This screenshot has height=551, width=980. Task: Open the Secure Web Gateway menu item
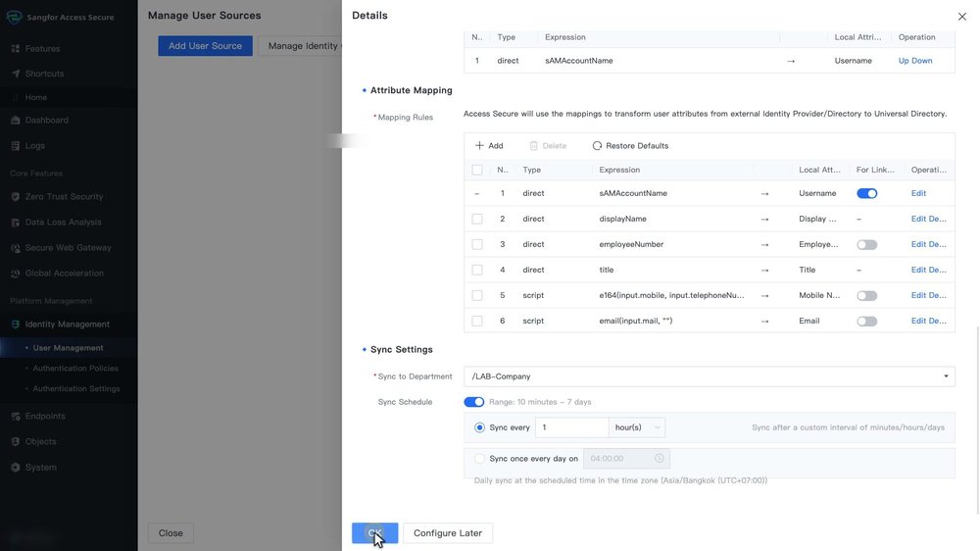pos(69,248)
